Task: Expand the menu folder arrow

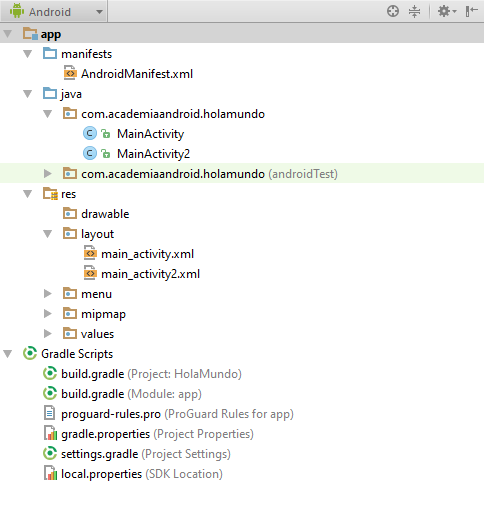Action: 48,293
